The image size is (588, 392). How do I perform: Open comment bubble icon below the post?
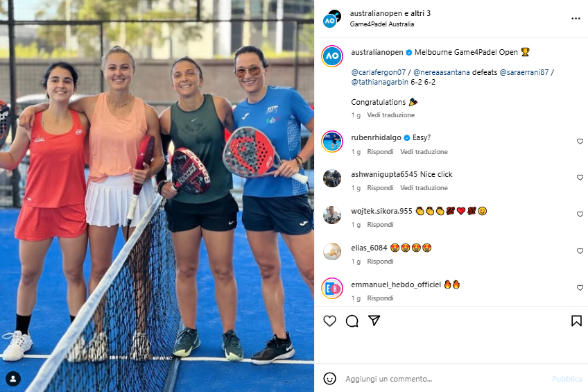352,321
